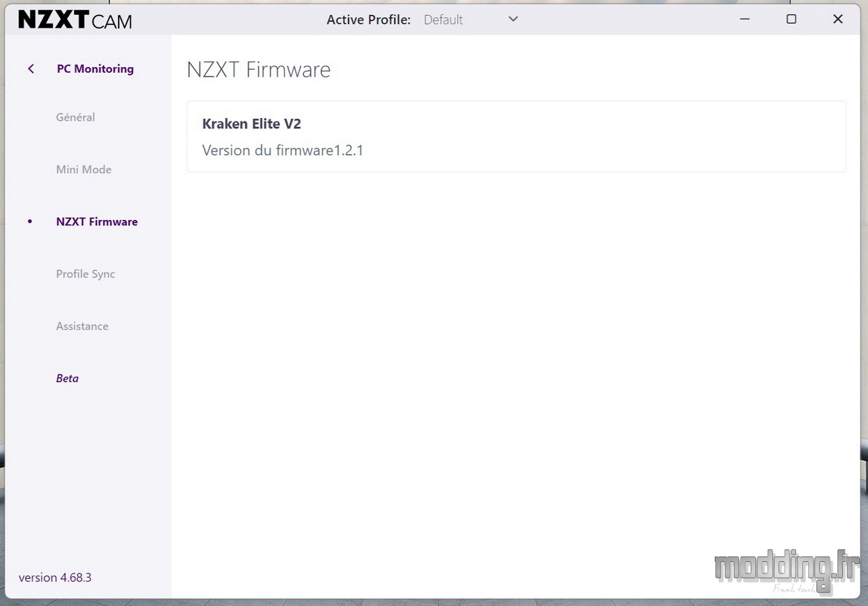This screenshot has height=606, width=868.
Task: Click the NZXT CAM logo
Action: click(x=75, y=20)
